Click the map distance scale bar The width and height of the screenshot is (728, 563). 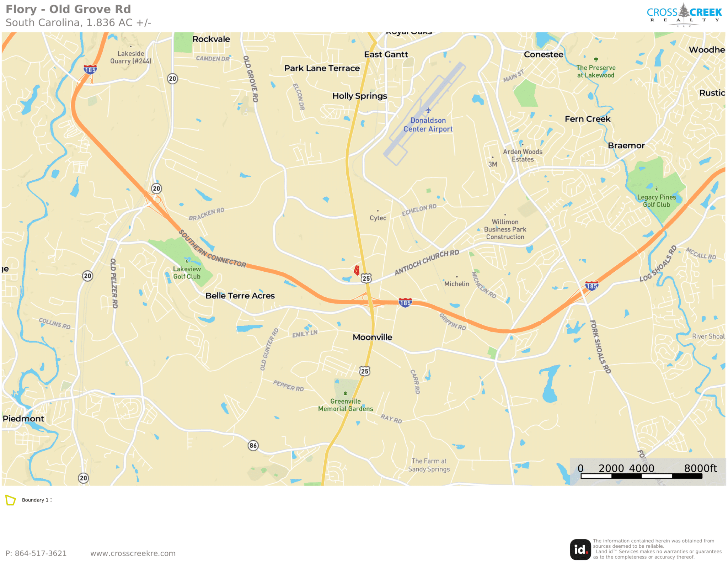642,476
